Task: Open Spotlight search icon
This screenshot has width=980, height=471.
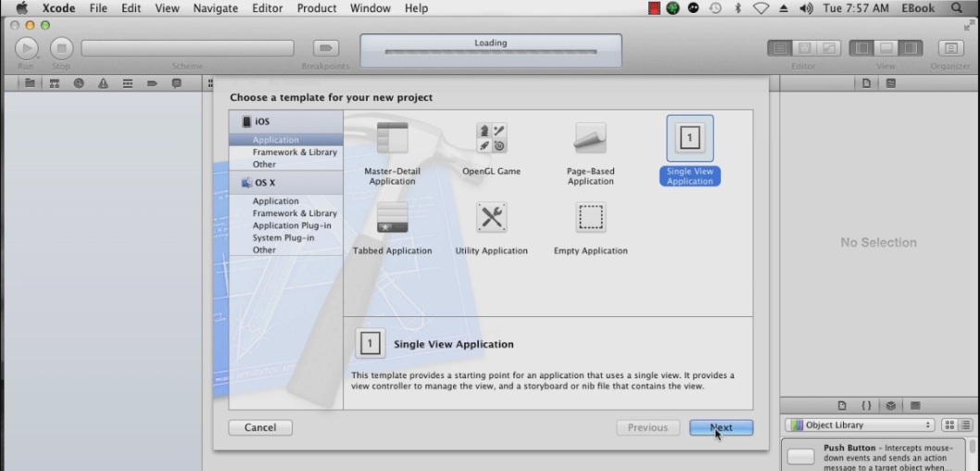Action: 956,8
